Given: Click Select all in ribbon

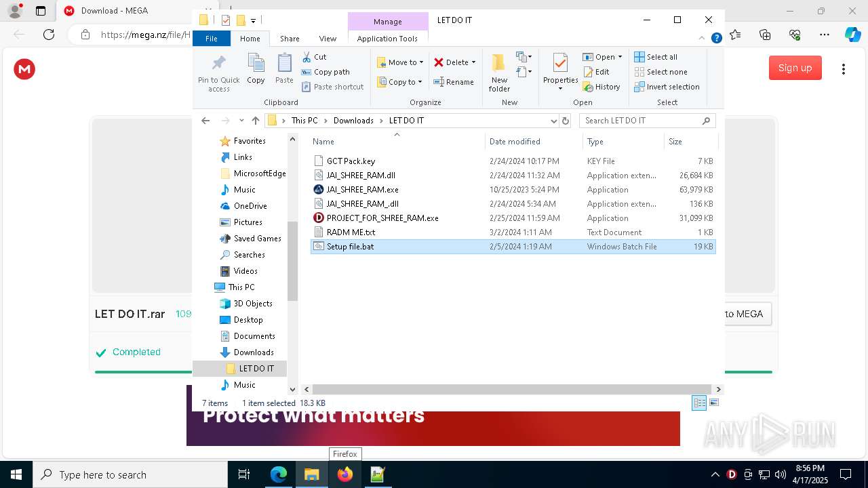Looking at the screenshot, I should (x=656, y=57).
